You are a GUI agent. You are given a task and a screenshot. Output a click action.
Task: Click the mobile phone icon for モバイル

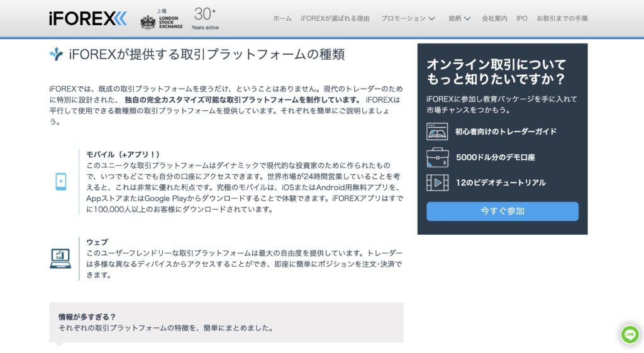pyautogui.click(x=61, y=181)
